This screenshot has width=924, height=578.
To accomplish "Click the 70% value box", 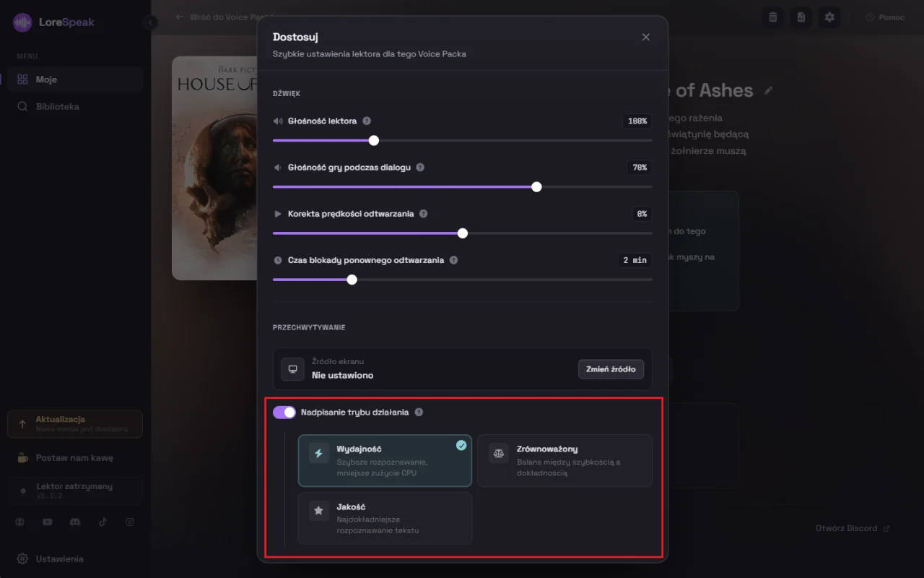I will (x=640, y=168).
